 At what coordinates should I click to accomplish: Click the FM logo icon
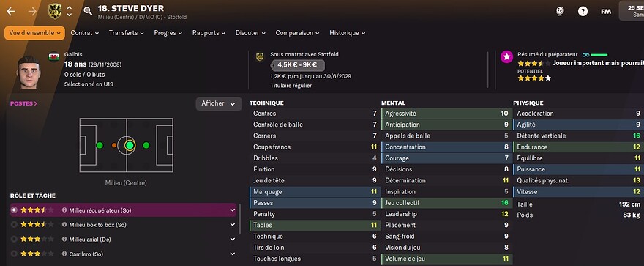click(x=606, y=12)
